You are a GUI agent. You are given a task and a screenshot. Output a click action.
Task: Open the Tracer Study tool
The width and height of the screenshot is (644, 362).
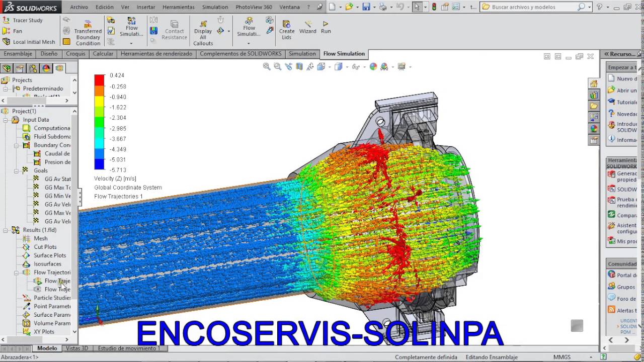[23, 20]
